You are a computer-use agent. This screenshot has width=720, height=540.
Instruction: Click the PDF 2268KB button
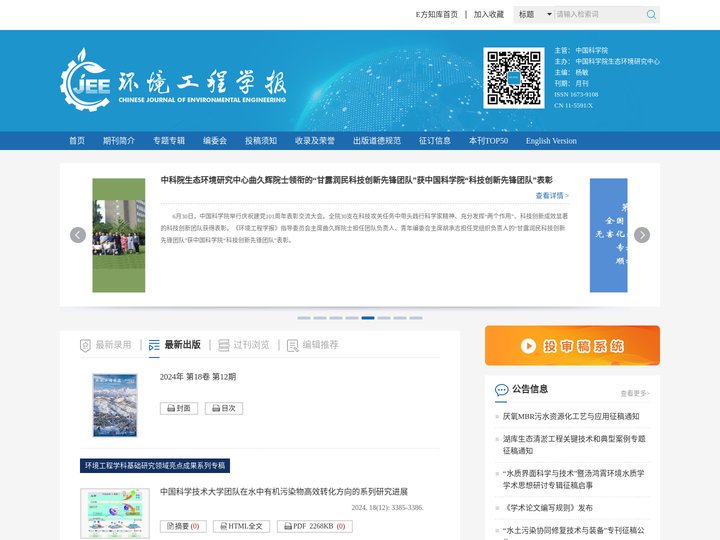coord(315,526)
